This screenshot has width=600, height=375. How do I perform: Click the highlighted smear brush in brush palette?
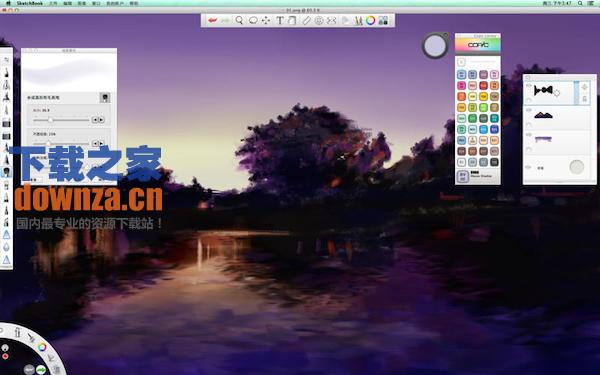click(6, 172)
